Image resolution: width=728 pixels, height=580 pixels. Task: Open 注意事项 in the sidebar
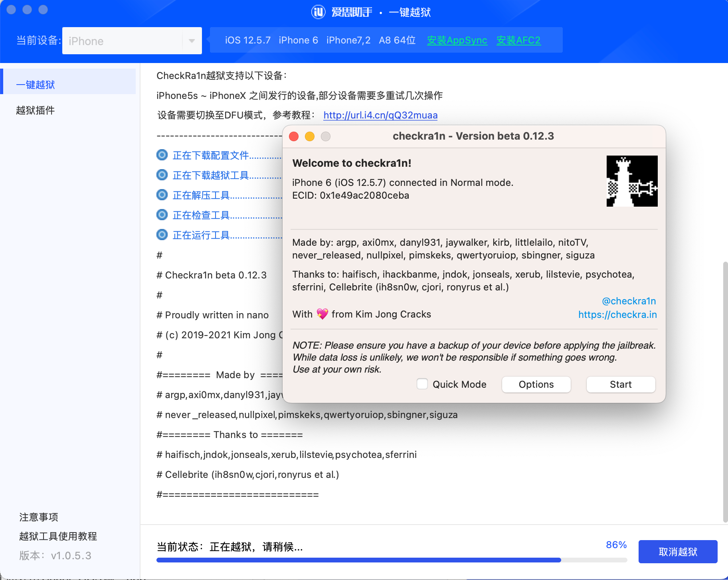[x=39, y=517]
